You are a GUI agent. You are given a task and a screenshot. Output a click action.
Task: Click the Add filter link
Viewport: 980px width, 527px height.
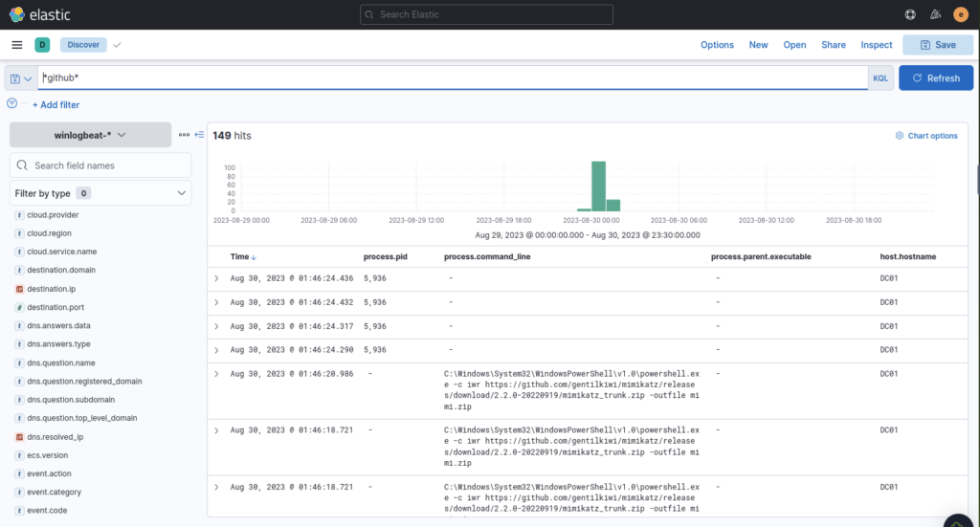click(56, 105)
